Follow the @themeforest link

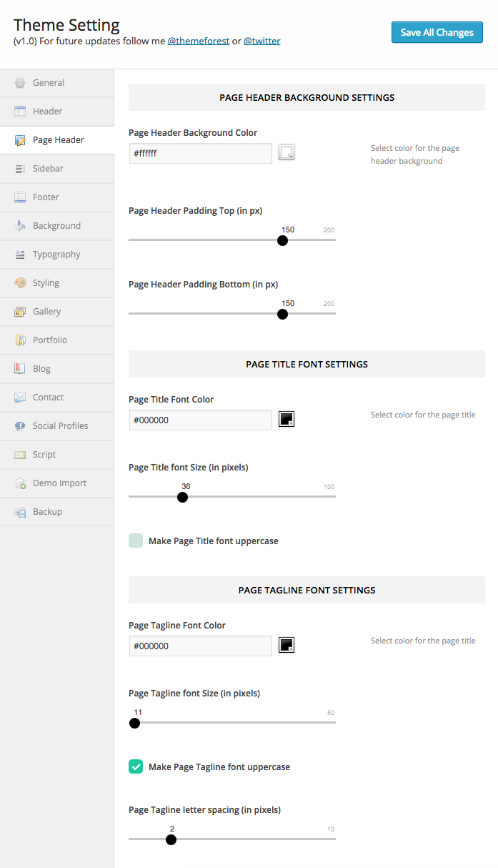[x=198, y=41]
